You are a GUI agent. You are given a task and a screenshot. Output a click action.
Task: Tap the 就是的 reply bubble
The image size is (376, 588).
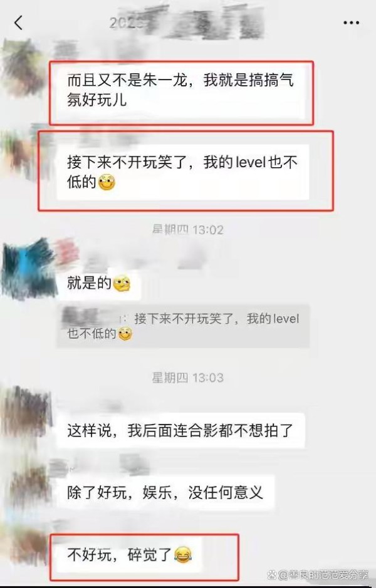[x=99, y=283]
